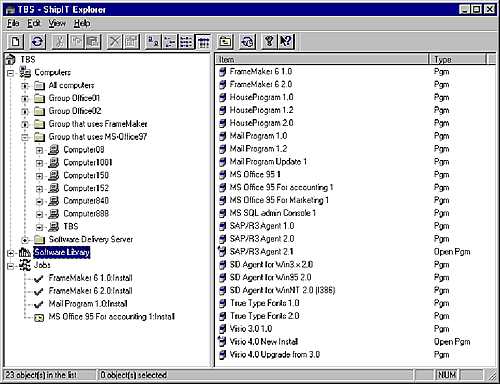Screen dimensions: 500x384
Task: Switch to List view button
Action: click(186, 42)
